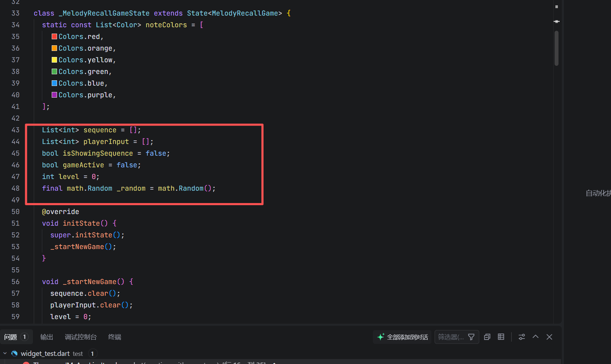Click the super.initState() call
Screen dimensions: 611x364
pyautogui.click(x=87, y=235)
